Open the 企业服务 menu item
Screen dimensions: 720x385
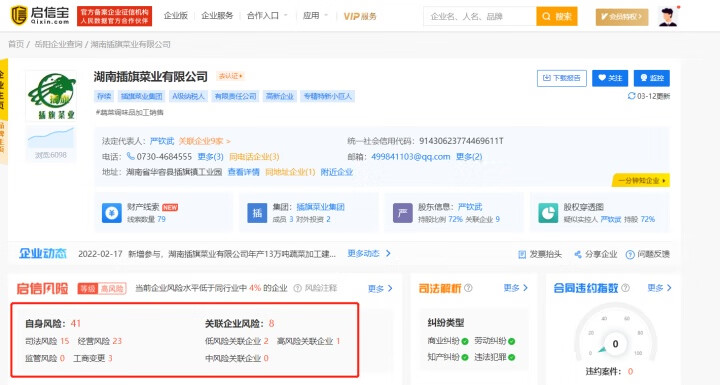[217, 16]
